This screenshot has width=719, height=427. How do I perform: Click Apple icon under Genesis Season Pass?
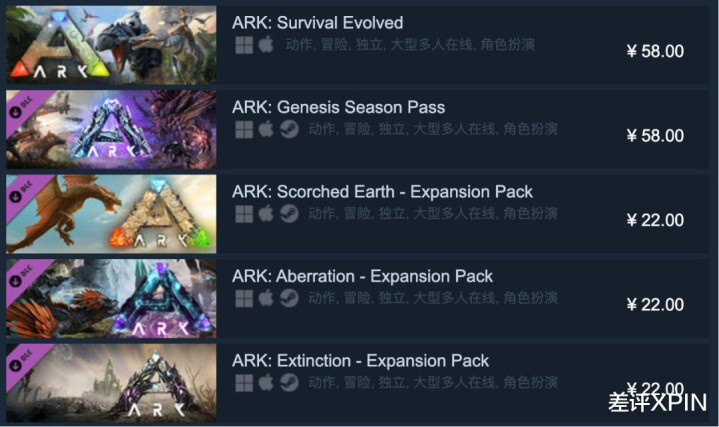click(266, 129)
